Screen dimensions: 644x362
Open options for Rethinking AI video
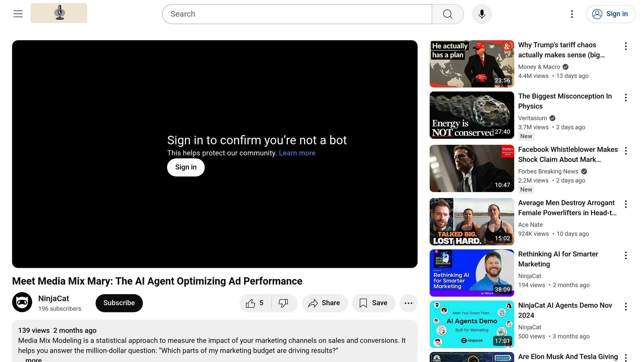(x=626, y=255)
